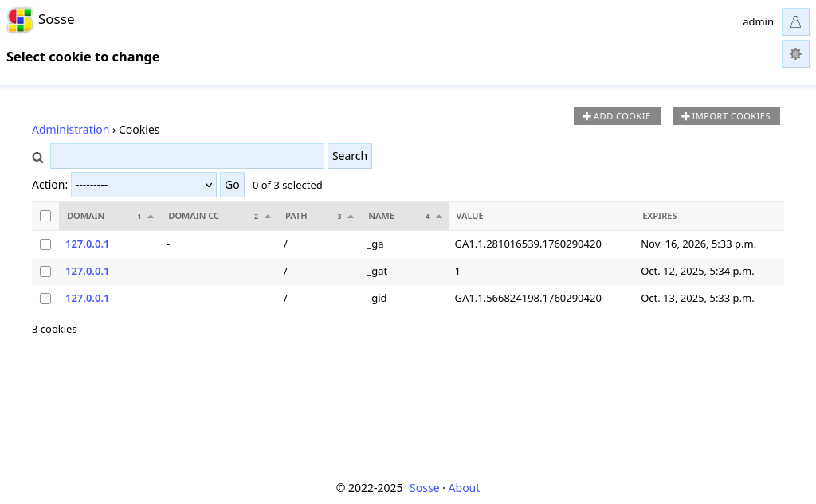Click the _gat name cell
The image size is (816, 504).
[x=377, y=271]
